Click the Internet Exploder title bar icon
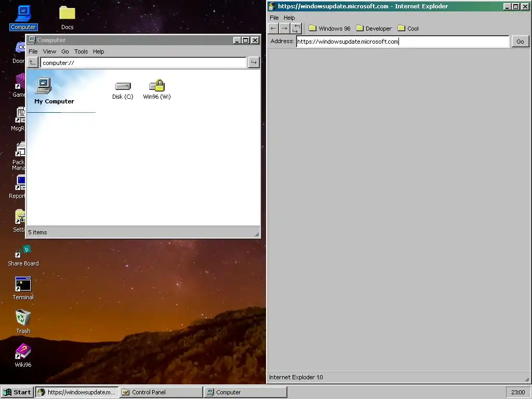Screen dimensions: 532x399 pyautogui.click(x=272, y=6)
